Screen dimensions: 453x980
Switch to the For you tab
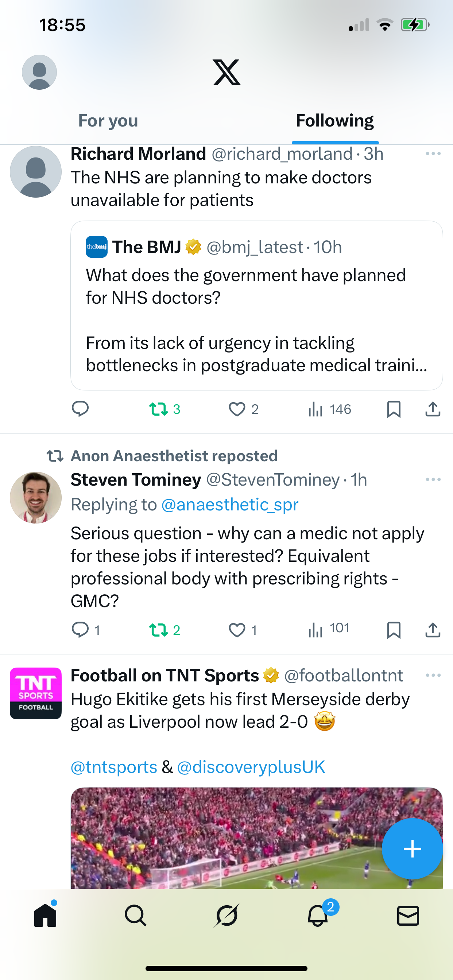tap(108, 121)
